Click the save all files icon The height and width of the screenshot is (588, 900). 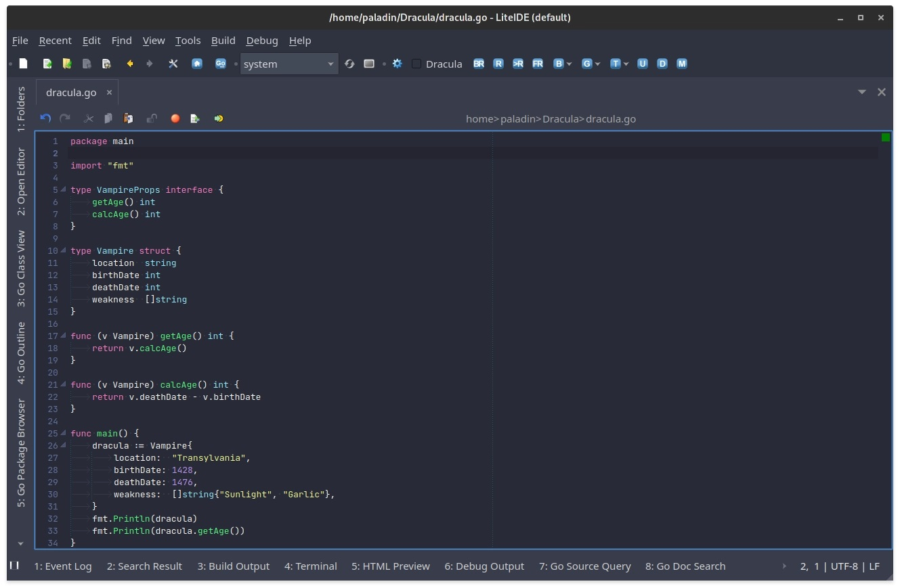point(106,64)
